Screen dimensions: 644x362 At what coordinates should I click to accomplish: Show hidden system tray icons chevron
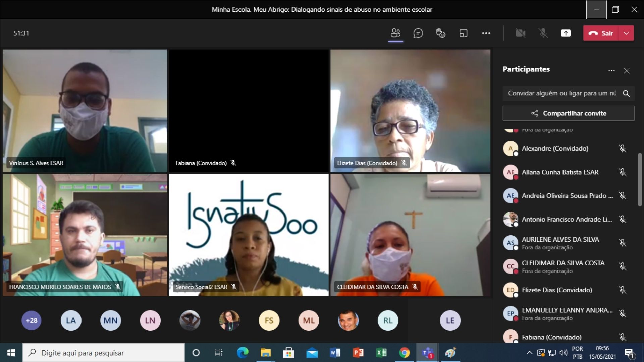tap(529, 353)
